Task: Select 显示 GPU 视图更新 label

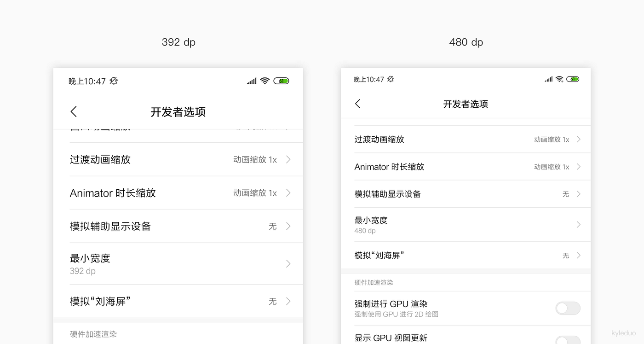Action: (x=391, y=338)
